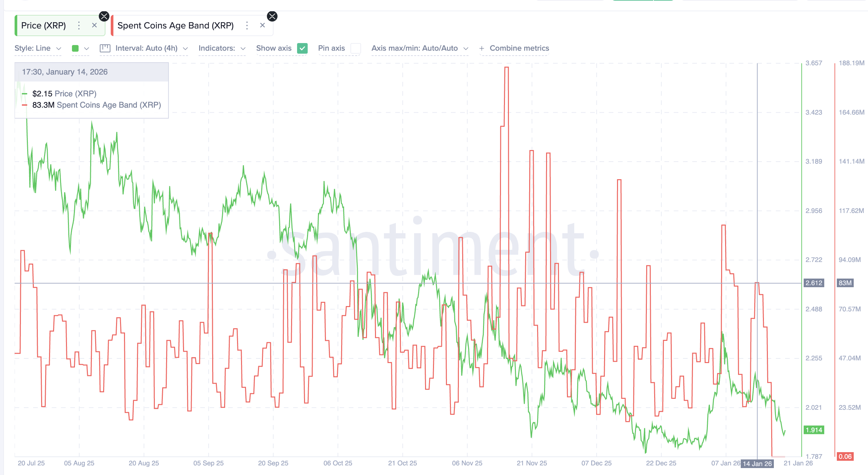Click circular X badge above Spent Coins card
868x475 pixels.
(272, 16)
